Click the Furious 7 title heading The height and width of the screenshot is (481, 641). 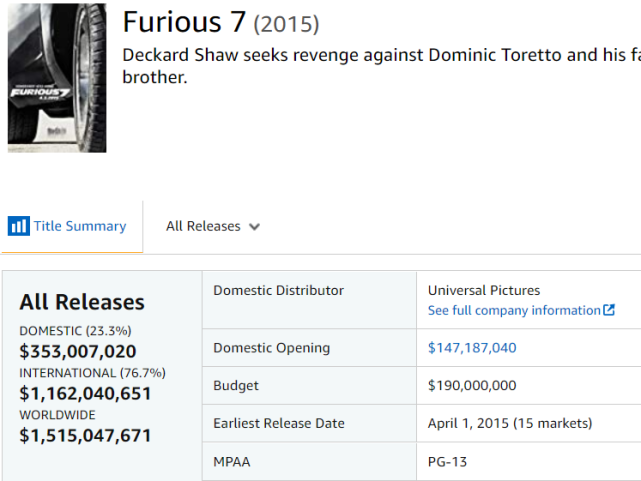(184, 21)
